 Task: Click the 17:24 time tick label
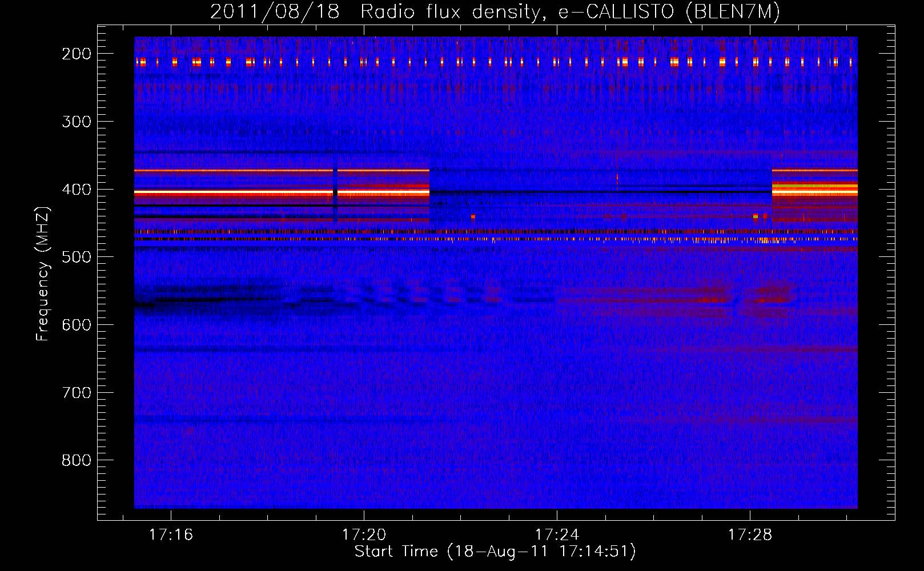tap(557, 535)
